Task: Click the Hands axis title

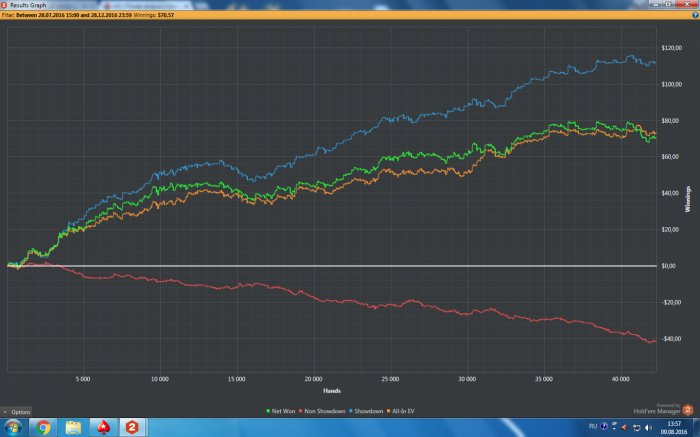Action: click(332, 391)
